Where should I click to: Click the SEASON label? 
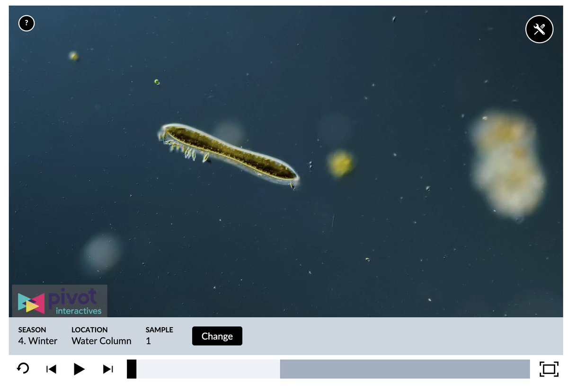(32, 330)
